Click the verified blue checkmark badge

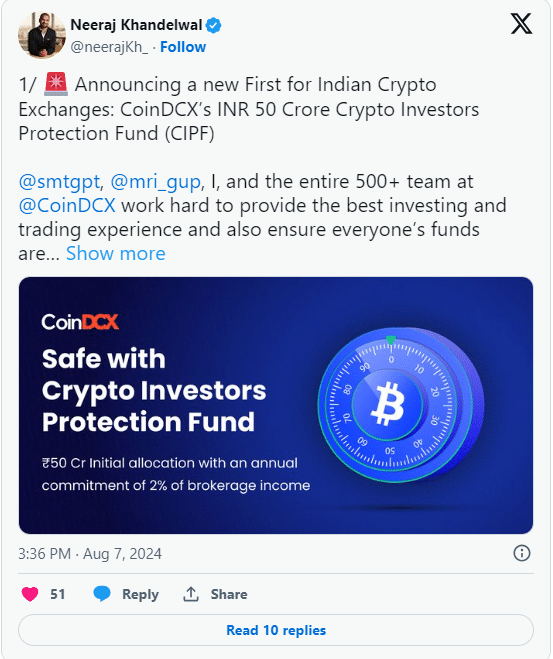[x=213, y=25]
